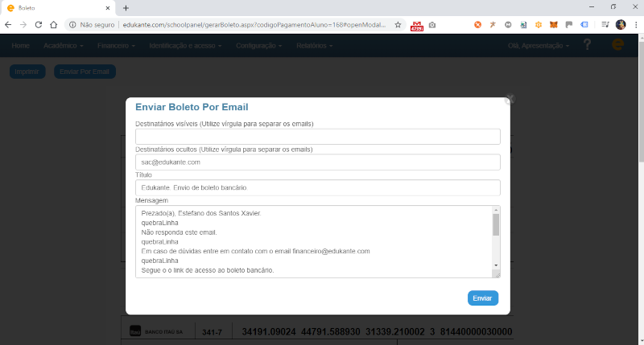Click the MetaMask fox extension icon
644x345 pixels.
[x=554, y=25]
